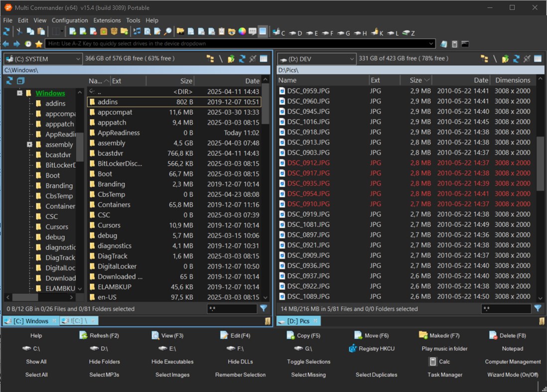Viewport: 547px width, 392px height.
Task: Click the calculator icon beside command line
Action: pyautogui.click(x=454, y=44)
